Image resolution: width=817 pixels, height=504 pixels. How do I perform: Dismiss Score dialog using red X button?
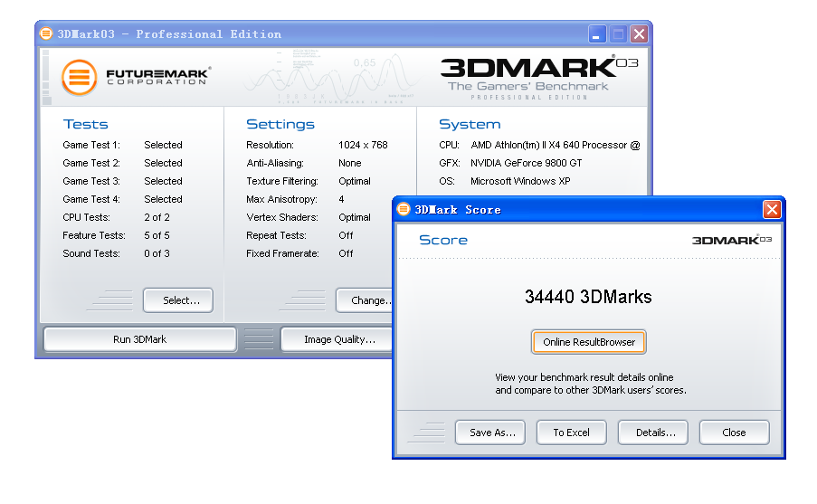pyautogui.click(x=772, y=210)
